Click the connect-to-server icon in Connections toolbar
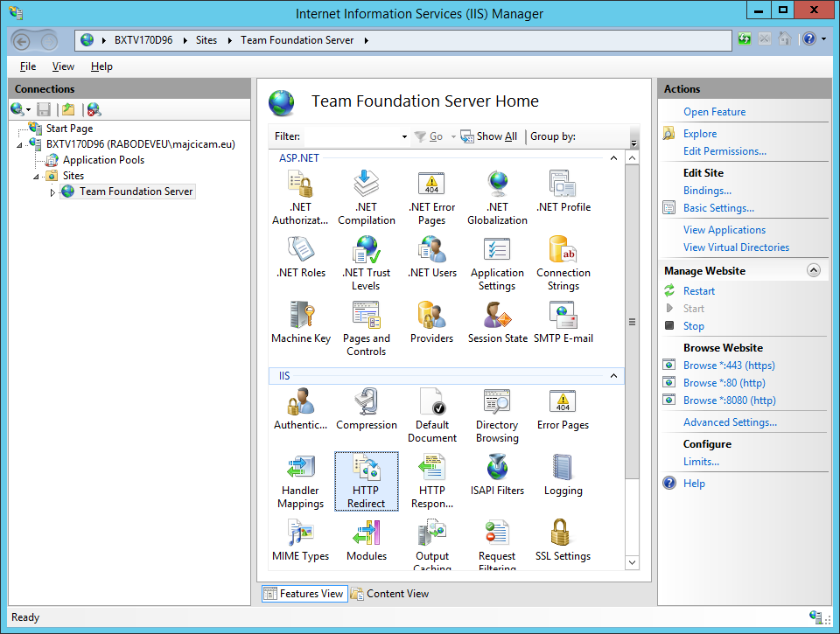 click(x=17, y=109)
